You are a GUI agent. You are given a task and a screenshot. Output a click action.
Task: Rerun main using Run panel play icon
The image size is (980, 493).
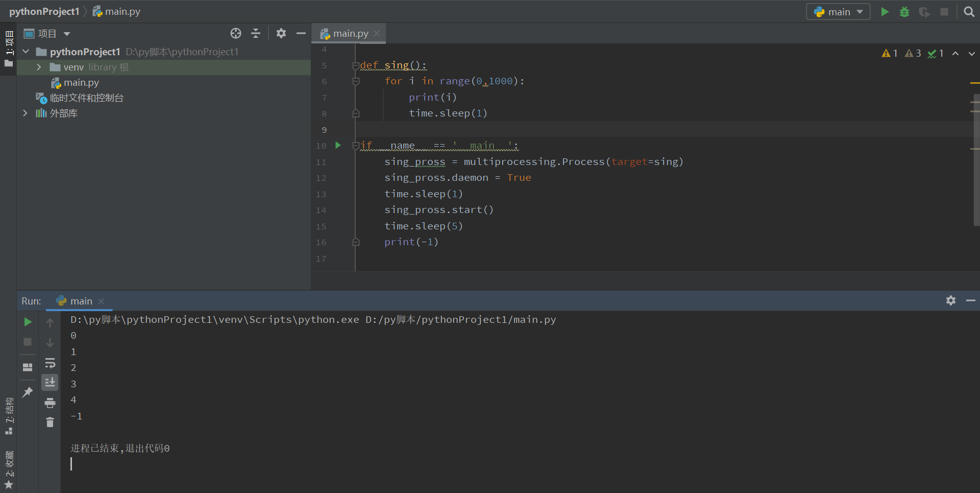pos(28,322)
